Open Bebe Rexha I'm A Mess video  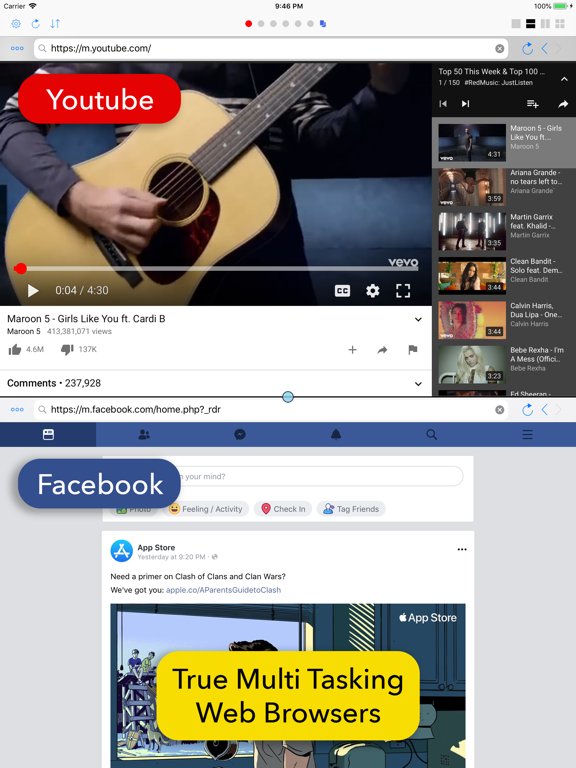504,364
